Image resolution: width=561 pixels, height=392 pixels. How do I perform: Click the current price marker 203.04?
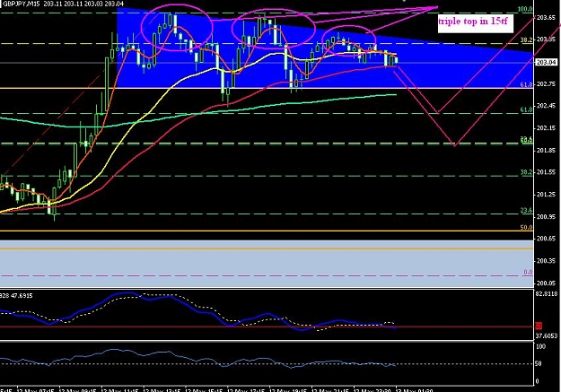tap(546, 62)
